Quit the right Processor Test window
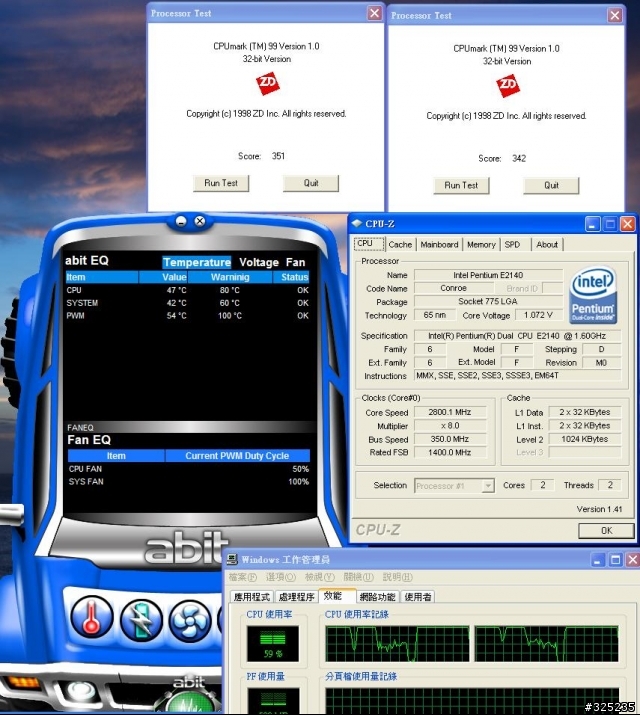 pyautogui.click(x=551, y=186)
